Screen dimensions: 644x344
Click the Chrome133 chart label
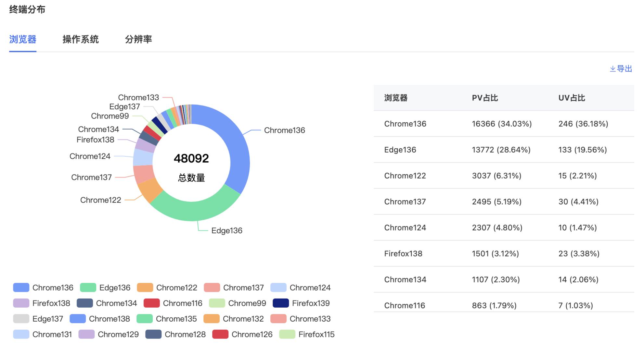[138, 97]
